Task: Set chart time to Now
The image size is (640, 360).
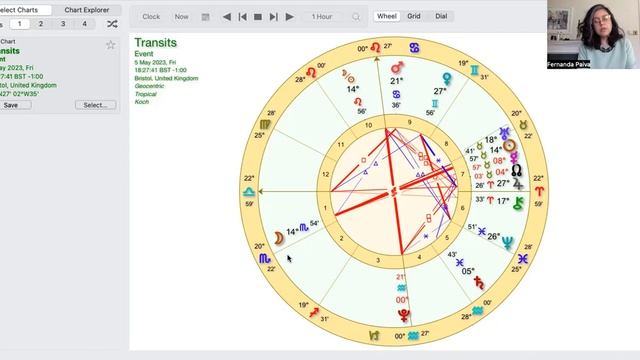Action: [181, 17]
